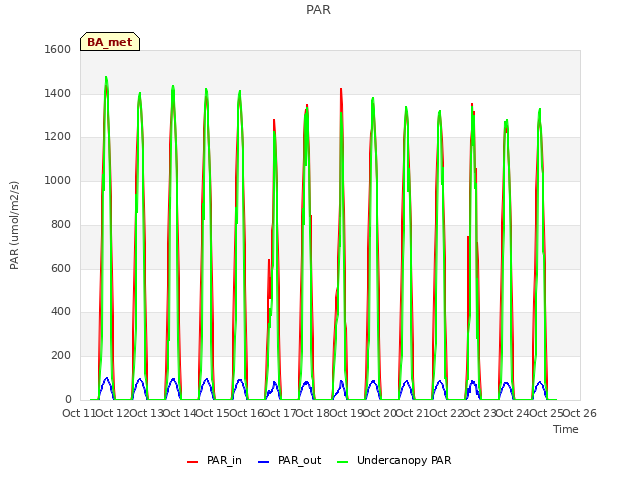Click the red PAR_in peak on Oct 18
Image resolution: width=640 pixels, height=480 pixels.
point(341,89)
